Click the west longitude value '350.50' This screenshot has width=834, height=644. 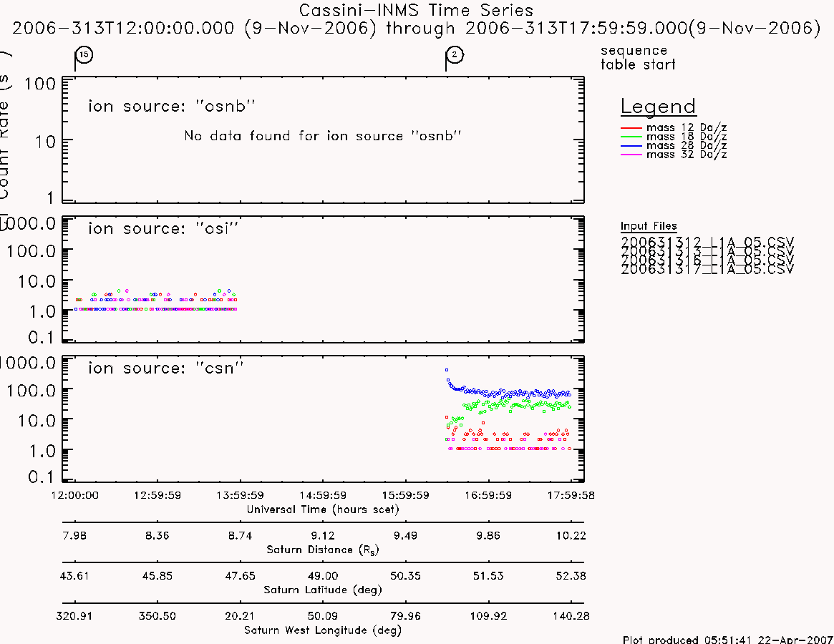click(x=157, y=616)
